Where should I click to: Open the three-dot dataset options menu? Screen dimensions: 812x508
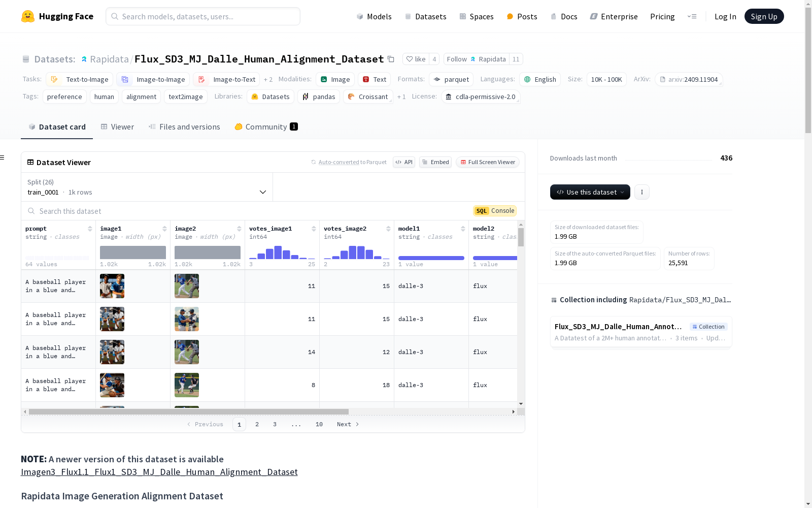642,192
